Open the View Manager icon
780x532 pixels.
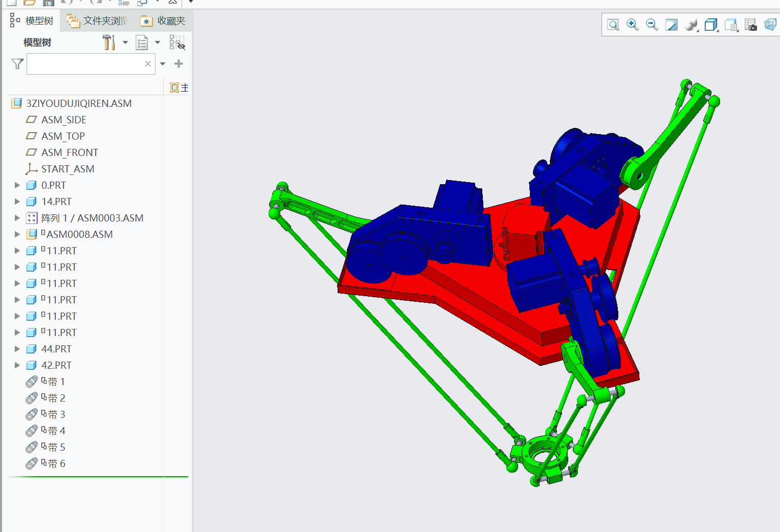coord(731,25)
